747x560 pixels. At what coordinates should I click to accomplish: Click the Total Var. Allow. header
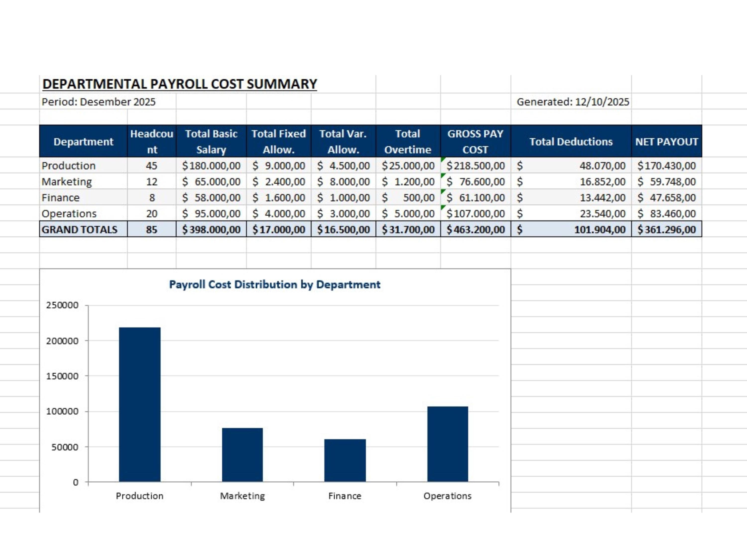point(343,141)
